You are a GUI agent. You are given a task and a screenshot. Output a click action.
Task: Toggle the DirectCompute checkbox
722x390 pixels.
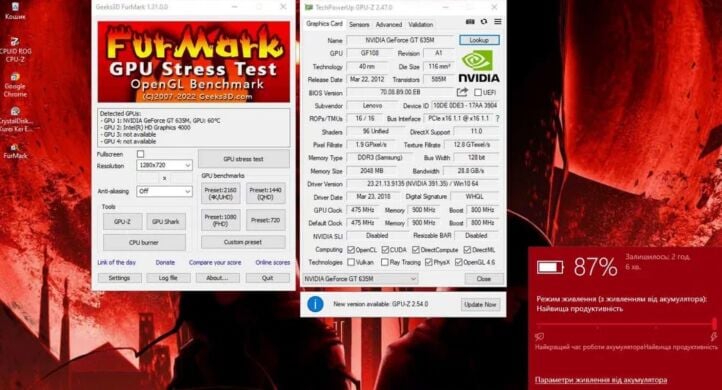416,250
